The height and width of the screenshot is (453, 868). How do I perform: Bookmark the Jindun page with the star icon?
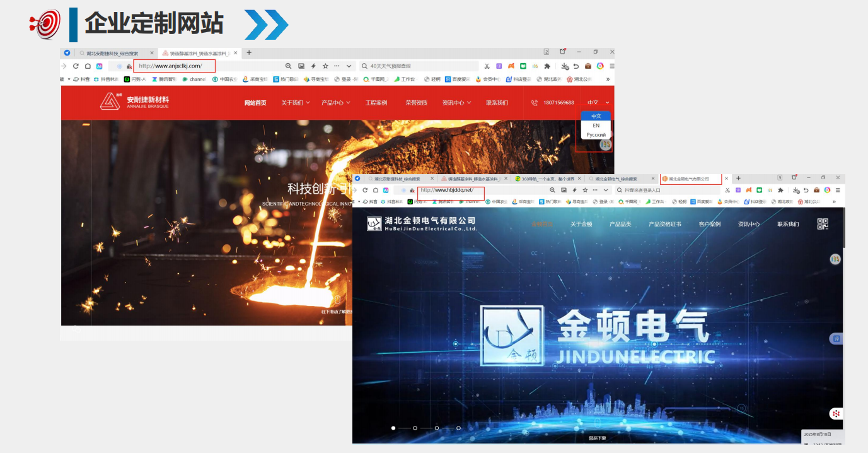click(585, 190)
